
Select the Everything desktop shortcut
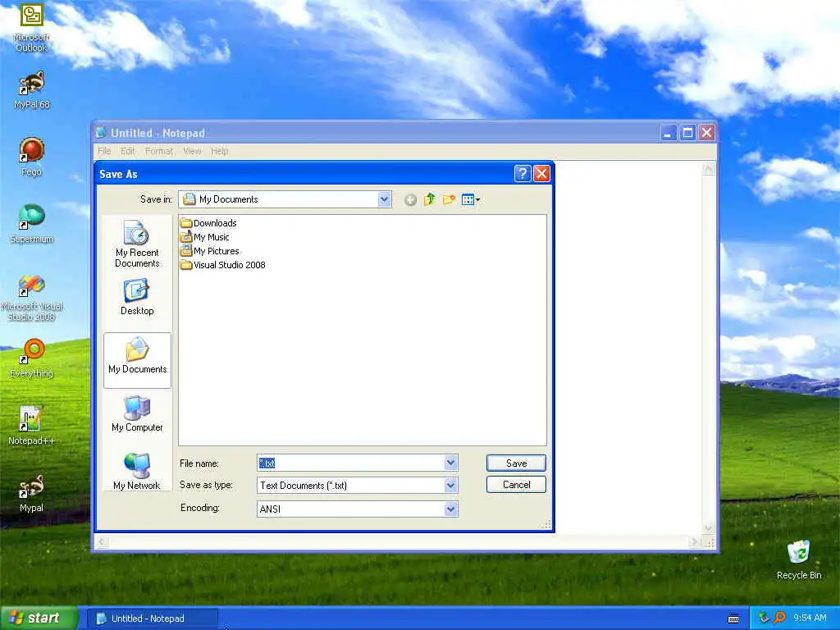pyautogui.click(x=31, y=358)
